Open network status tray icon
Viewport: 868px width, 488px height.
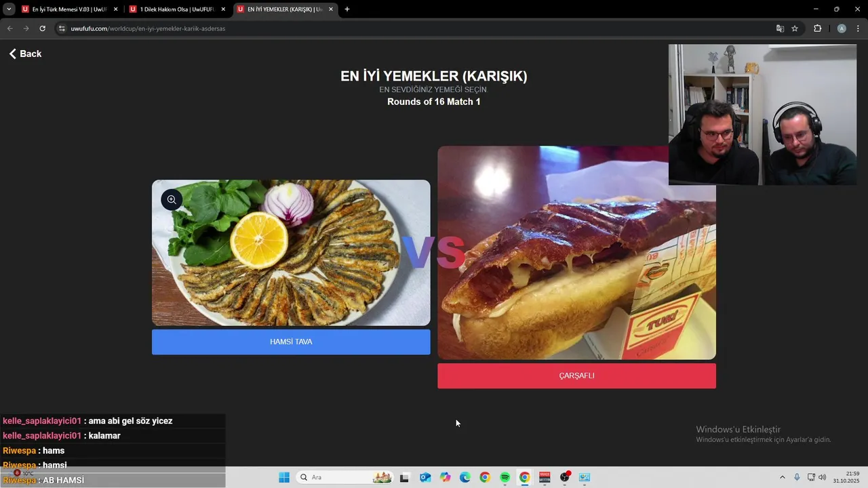[x=811, y=477]
